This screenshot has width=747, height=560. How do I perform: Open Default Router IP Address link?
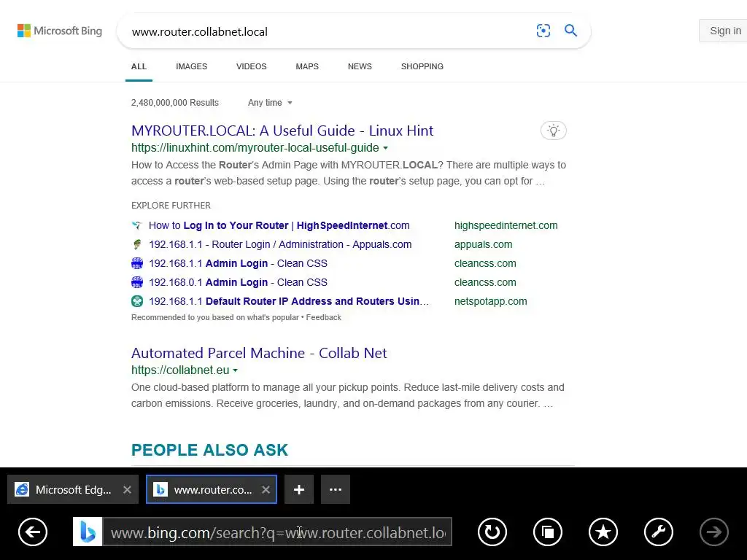pyautogui.click(x=289, y=301)
